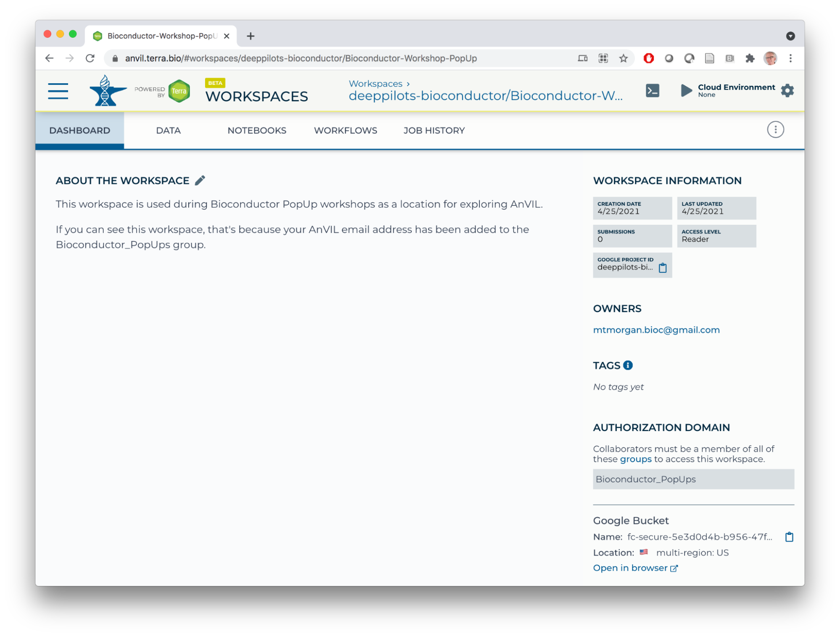840x637 pixels.
Task: Click the Terra hexagon logo
Action: [179, 91]
